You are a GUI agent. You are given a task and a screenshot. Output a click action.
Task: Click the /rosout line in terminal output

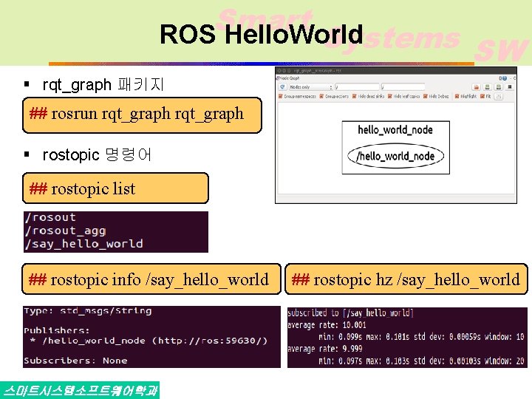point(50,217)
